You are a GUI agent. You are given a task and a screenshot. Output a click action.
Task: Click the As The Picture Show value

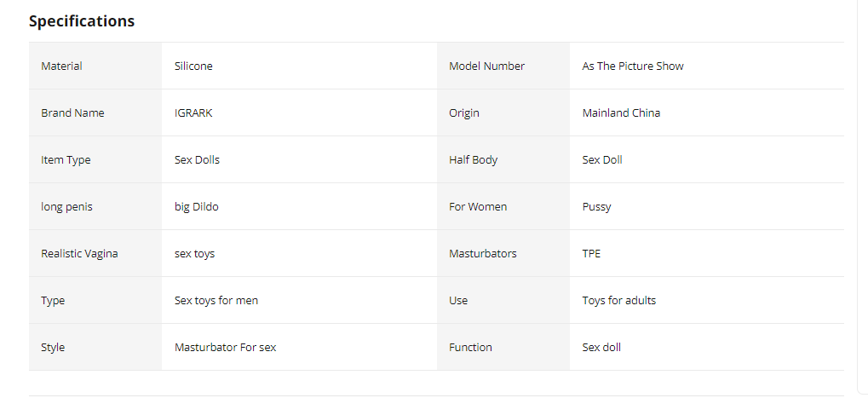[632, 66]
